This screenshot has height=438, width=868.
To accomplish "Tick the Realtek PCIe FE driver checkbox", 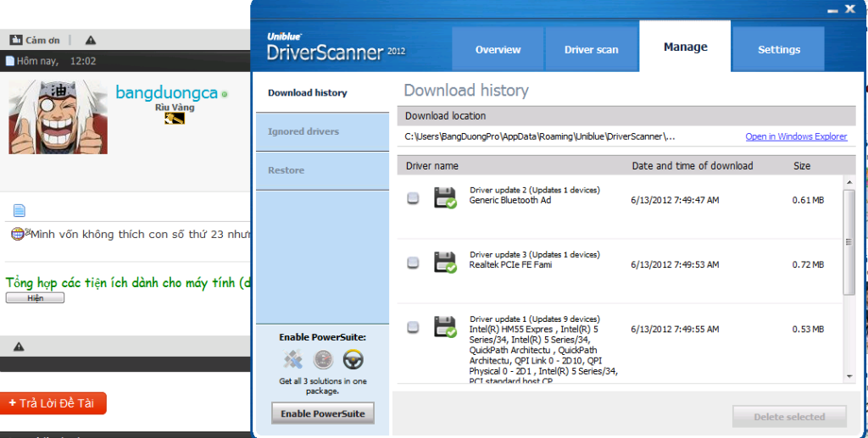I will (413, 263).
